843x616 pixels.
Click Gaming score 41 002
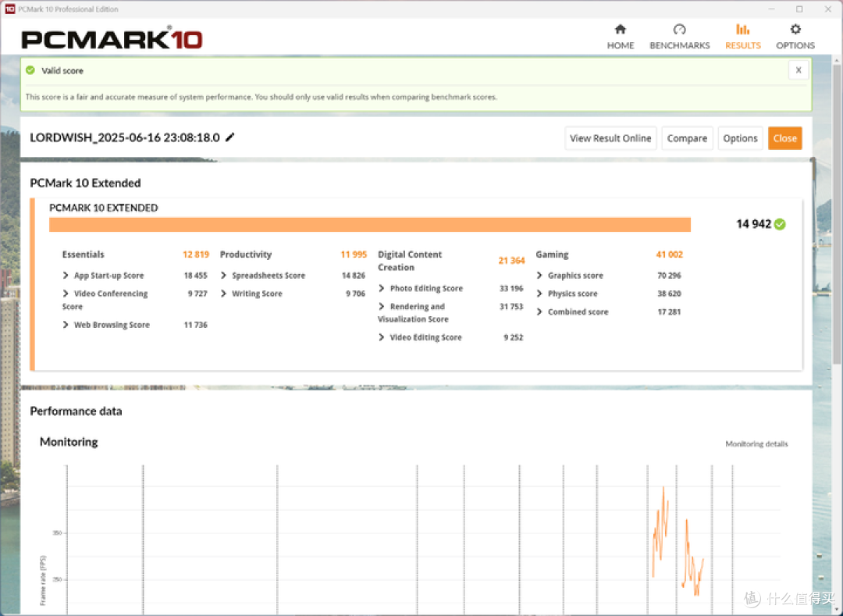click(x=670, y=255)
